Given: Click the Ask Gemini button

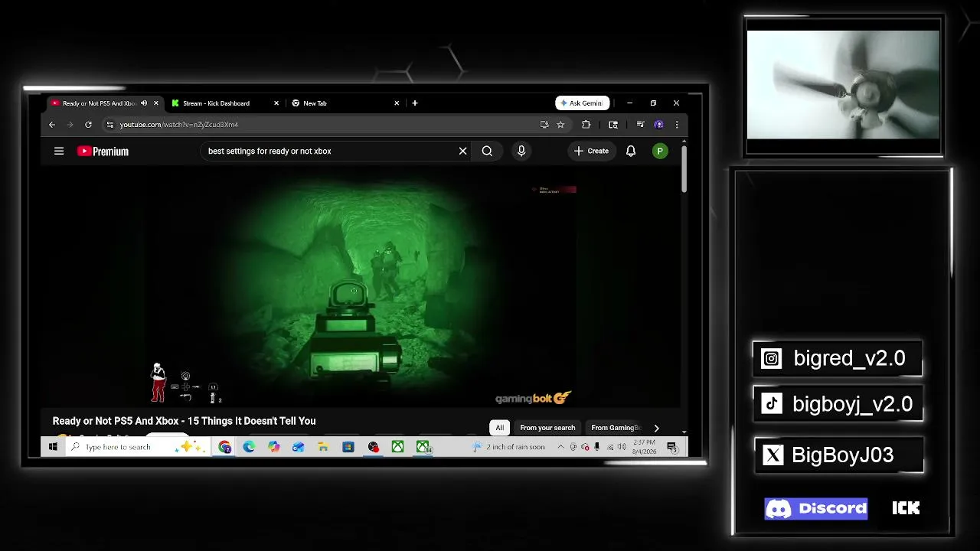Looking at the screenshot, I should point(582,103).
